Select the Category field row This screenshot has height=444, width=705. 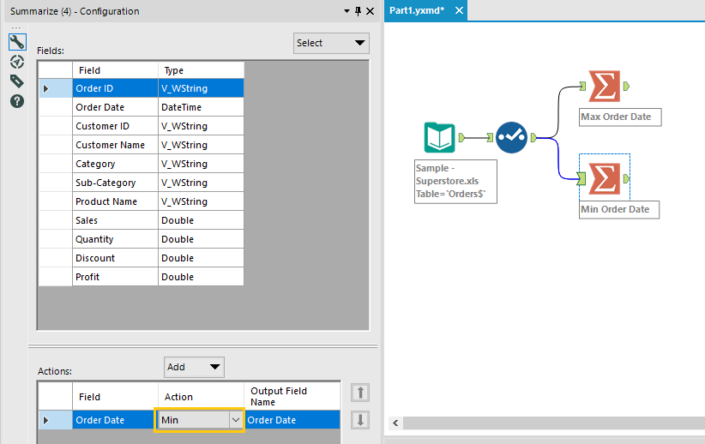point(141,164)
